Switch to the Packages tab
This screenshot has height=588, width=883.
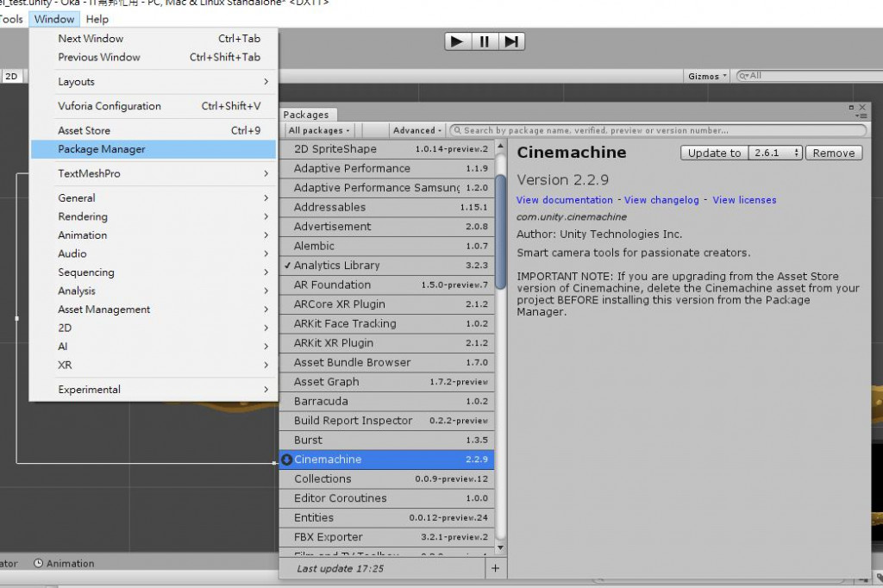(306, 115)
